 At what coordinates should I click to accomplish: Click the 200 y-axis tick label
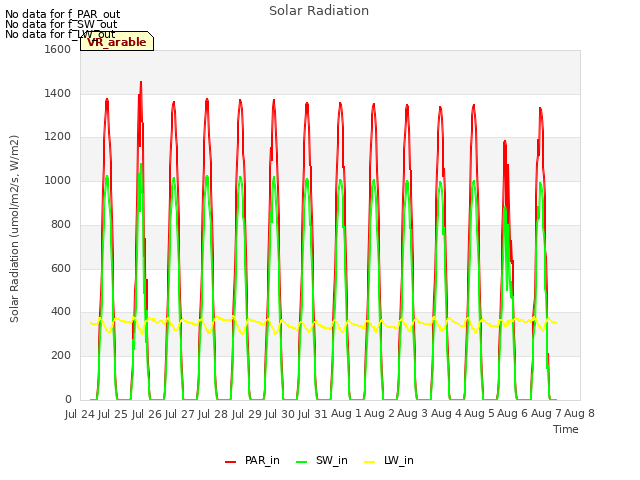click(x=61, y=356)
